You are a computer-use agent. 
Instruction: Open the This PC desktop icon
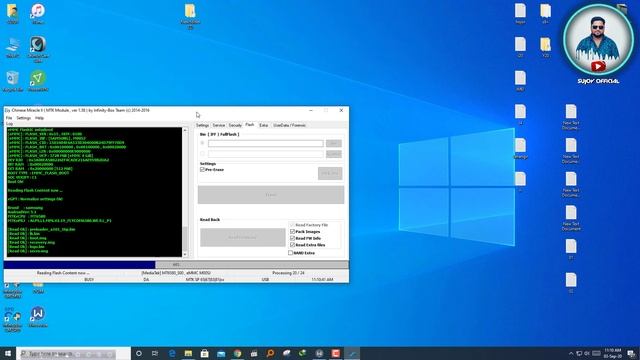[x=13, y=47]
